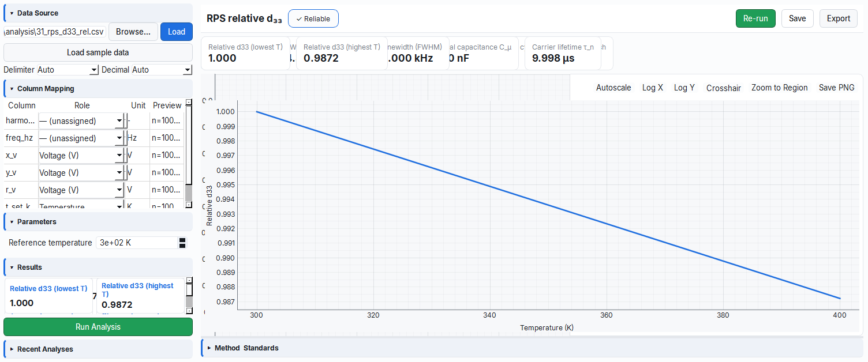Click the Role column header
The image size is (868, 362).
82,105
